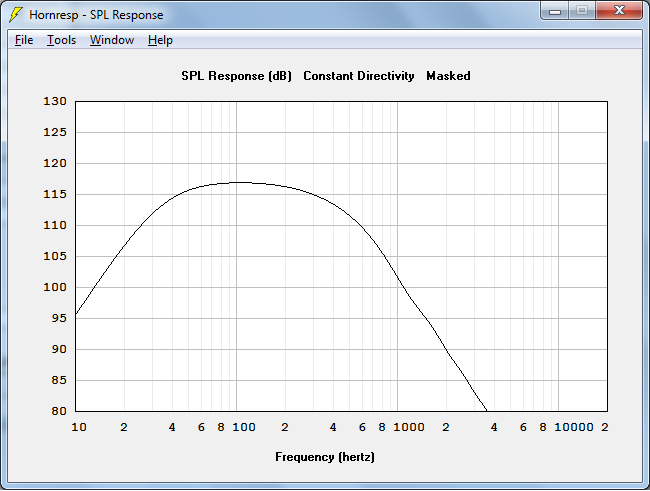Click the 85 dB y-axis label

59,380
